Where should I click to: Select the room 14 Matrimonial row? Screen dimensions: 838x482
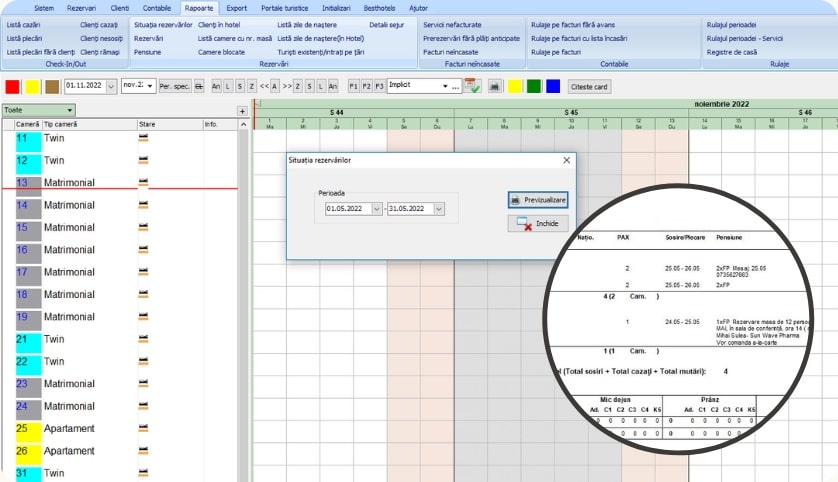[69, 205]
